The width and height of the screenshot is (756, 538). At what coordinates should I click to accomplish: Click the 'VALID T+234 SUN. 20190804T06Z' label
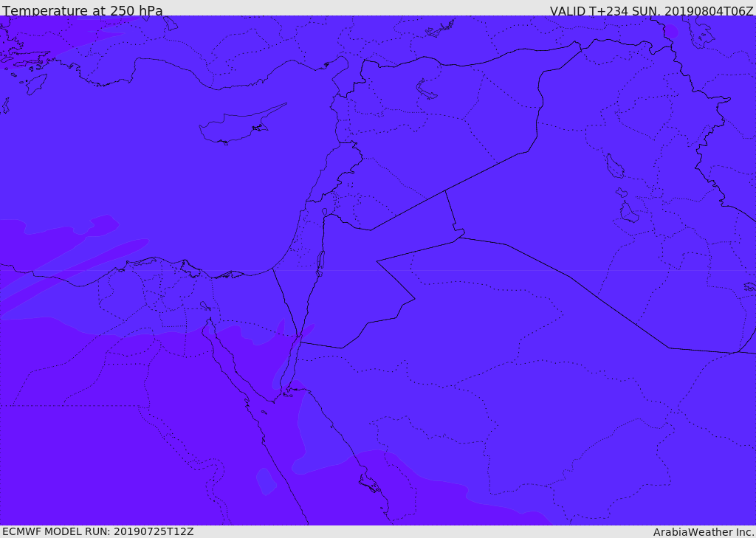click(x=651, y=11)
